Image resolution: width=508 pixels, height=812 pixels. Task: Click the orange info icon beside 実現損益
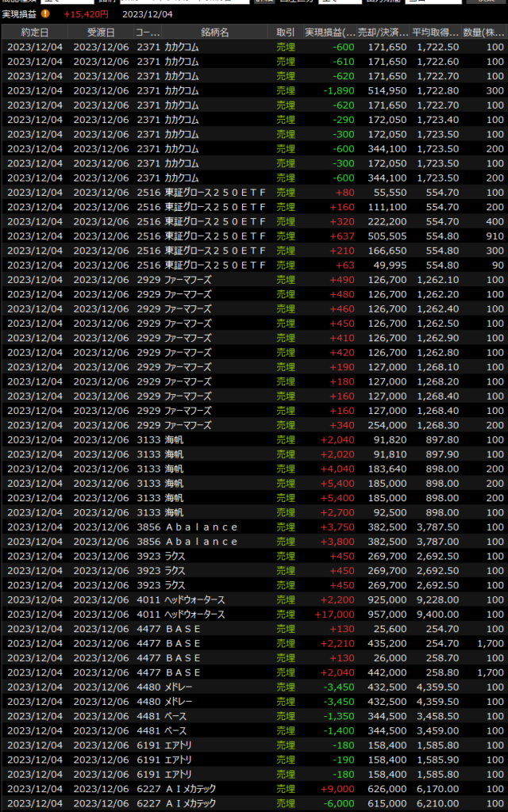[45, 13]
